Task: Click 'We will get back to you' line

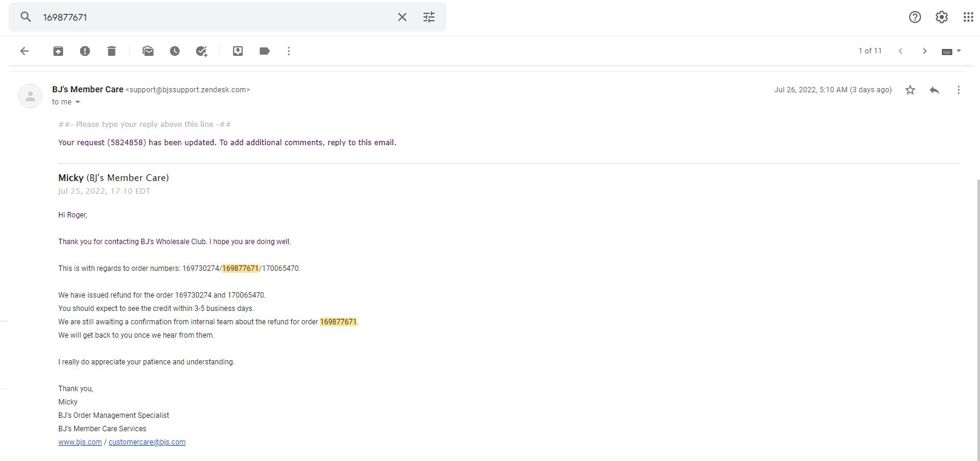Action: coord(137,335)
